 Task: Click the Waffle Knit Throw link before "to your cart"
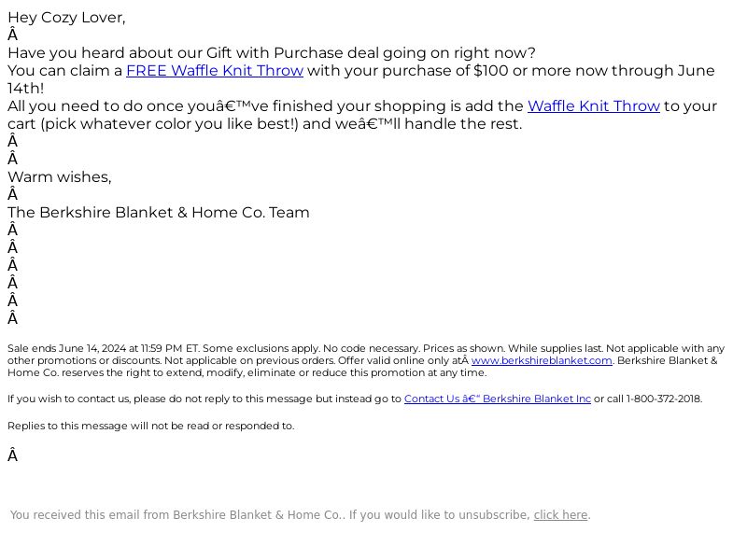(x=594, y=105)
